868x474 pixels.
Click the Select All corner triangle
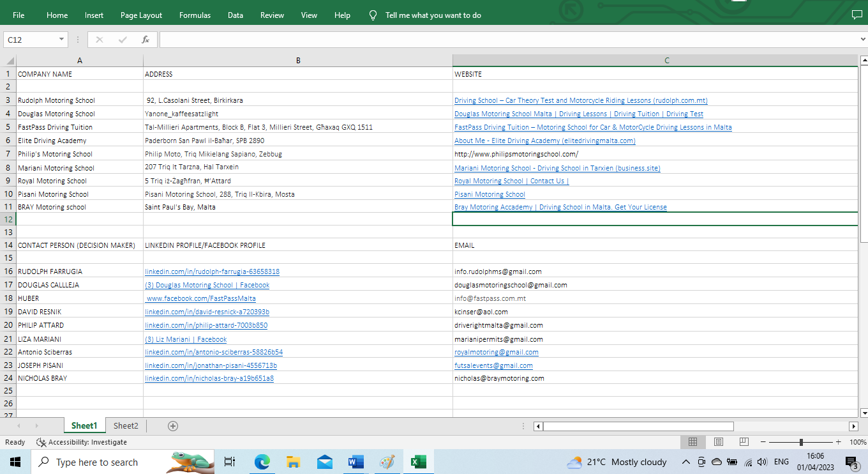tap(10, 61)
